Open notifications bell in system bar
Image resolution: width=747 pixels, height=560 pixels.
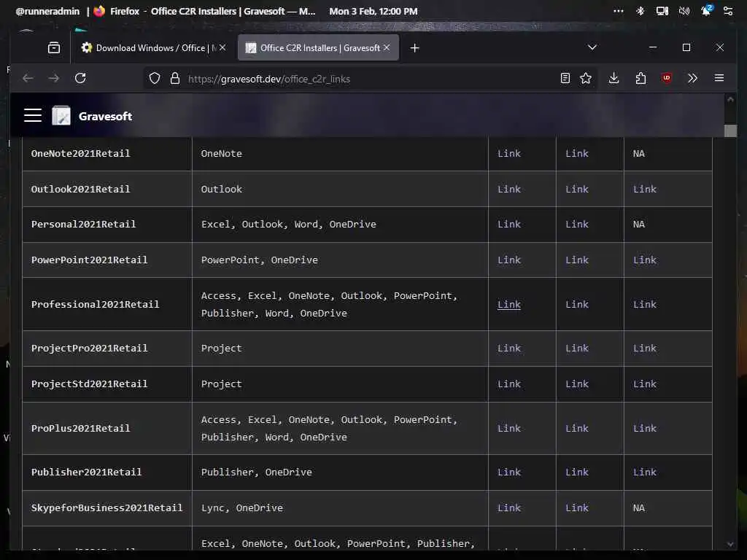click(x=706, y=10)
